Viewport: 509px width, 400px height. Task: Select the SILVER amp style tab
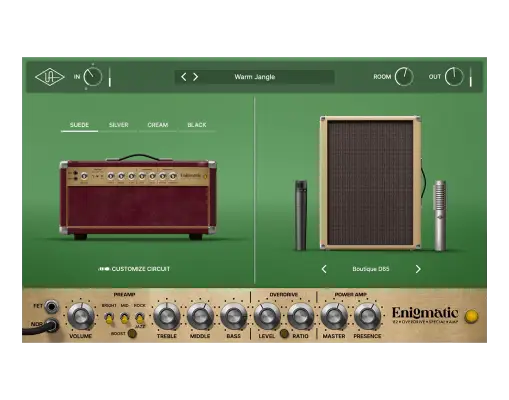118,125
